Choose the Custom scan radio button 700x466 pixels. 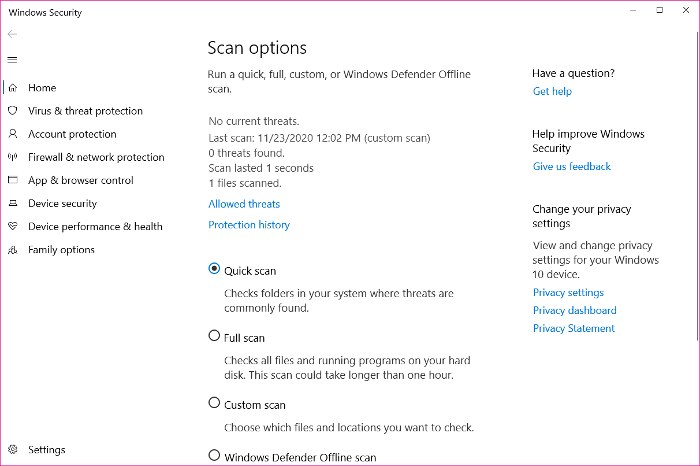[x=214, y=403]
